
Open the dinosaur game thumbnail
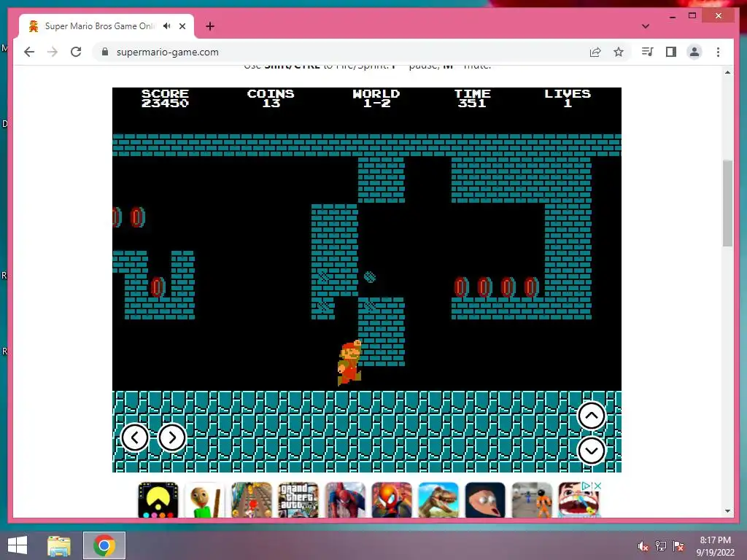(438, 500)
